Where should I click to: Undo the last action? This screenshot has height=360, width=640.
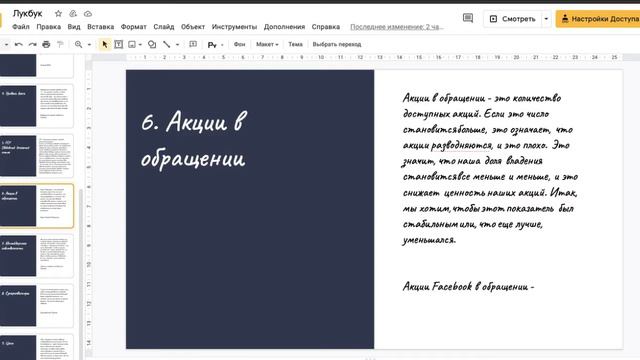18,44
